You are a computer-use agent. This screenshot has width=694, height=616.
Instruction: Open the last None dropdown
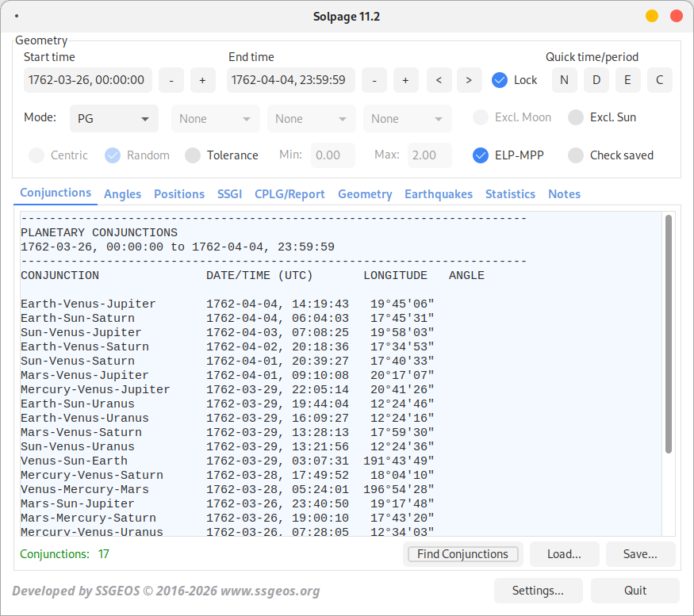point(408,119)
